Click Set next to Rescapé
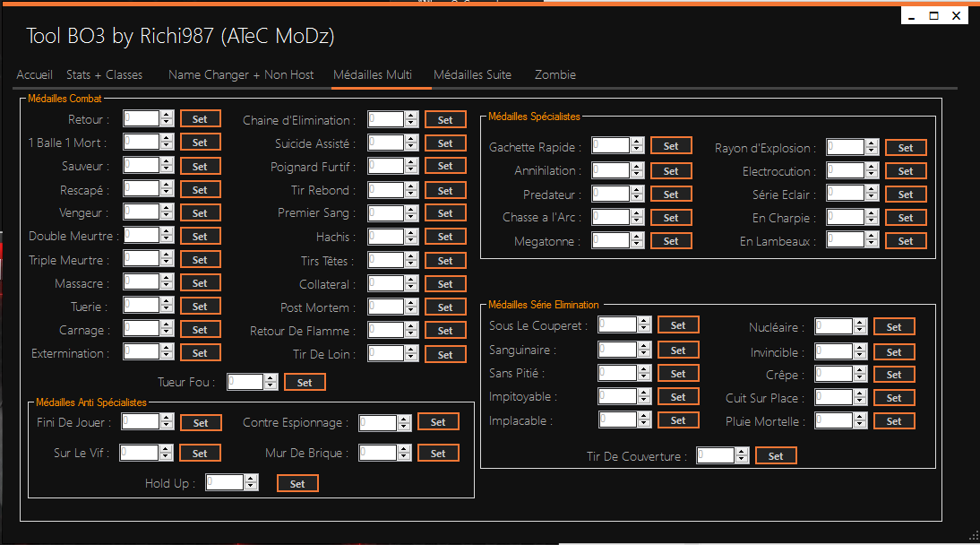Viewport: 980px width, 545px height. click(x=200, y=190)
